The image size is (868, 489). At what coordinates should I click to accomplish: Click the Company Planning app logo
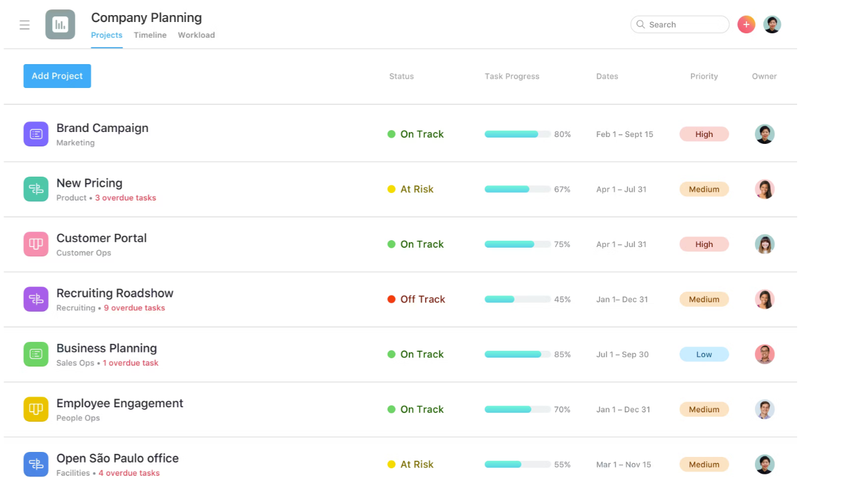60,25
